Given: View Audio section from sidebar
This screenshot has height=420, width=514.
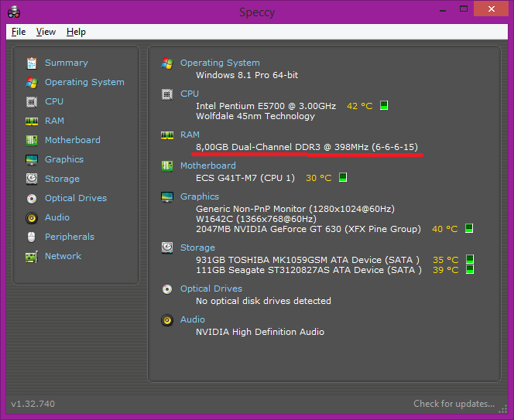Looking at the screenshot, I should 57,217.
